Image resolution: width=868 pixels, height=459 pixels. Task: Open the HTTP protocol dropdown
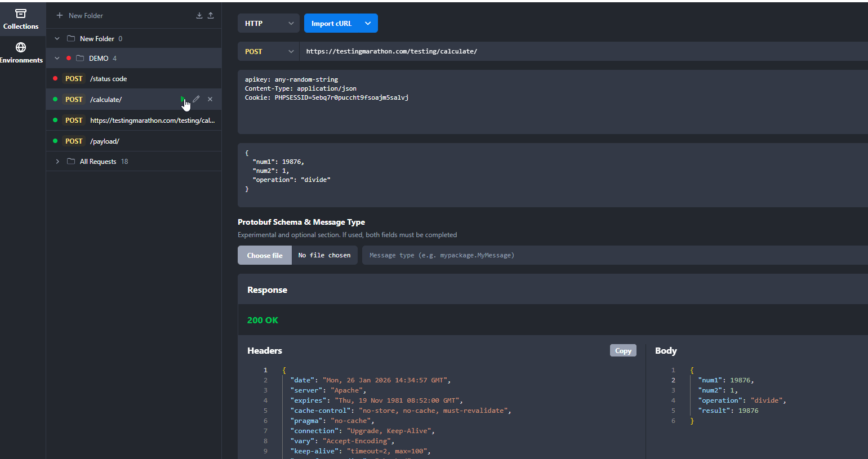[268, 23]
